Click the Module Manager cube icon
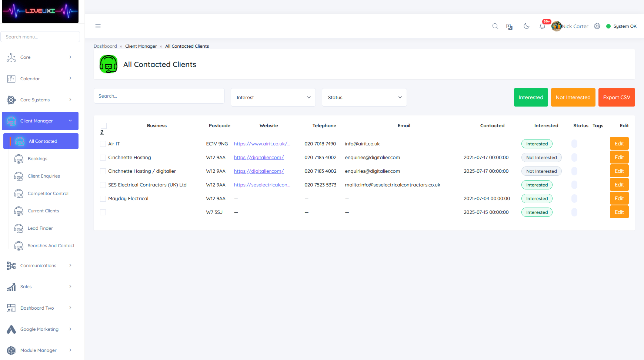 [11, 350]
